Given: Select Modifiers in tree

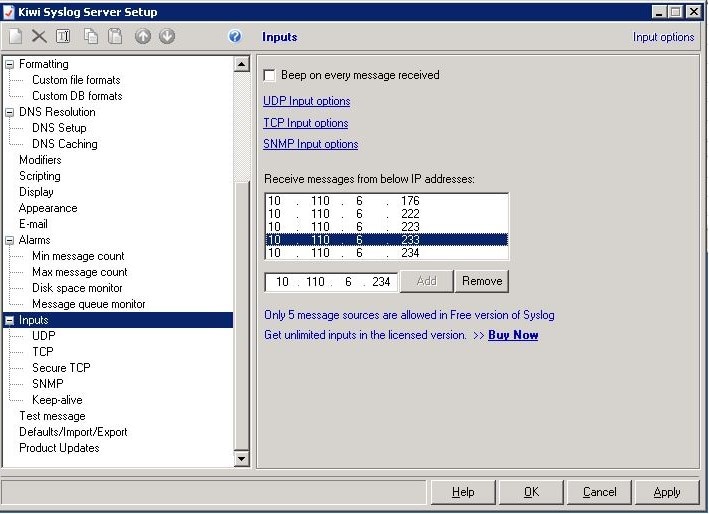Looking at the screenshot, I should (40, 160).
